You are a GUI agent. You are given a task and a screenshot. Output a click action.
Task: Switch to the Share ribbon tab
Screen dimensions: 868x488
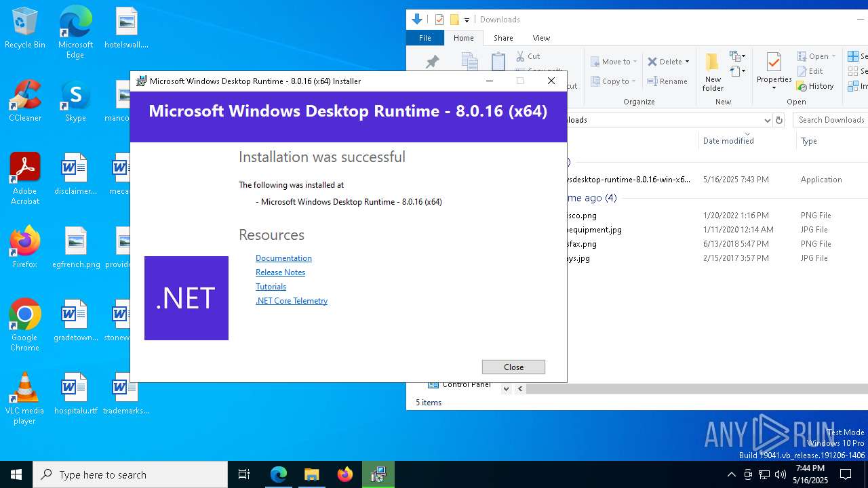coord(503,38)
